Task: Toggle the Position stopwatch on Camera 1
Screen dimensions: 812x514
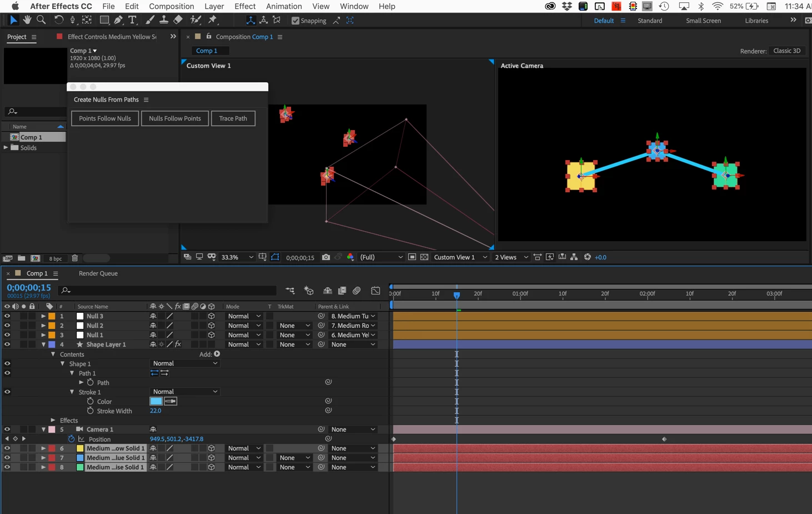Action: [72, 439]
